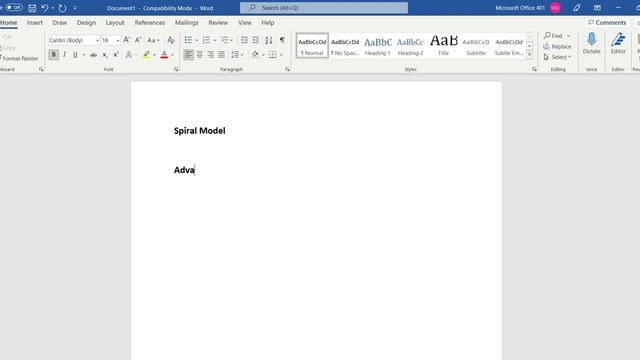Click the pen icon in title bar
This screenshot has width=640, height=360.
(x=576, y=8)
